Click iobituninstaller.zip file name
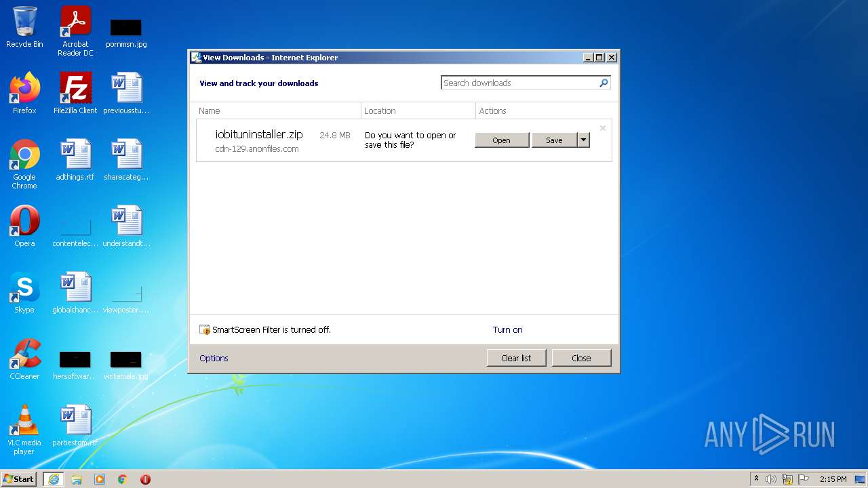868x488 pixels. 259,134
